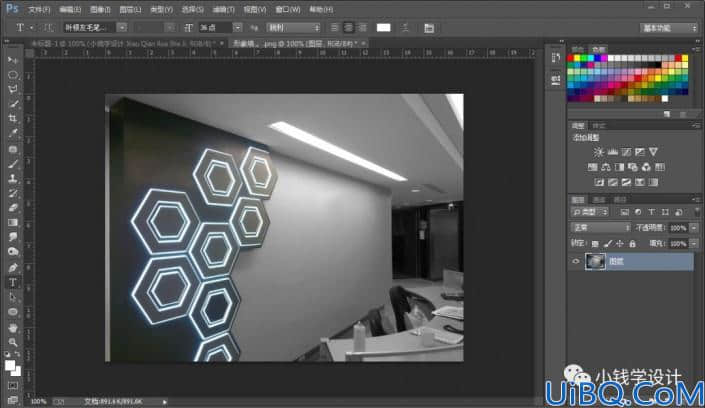
Task: Open the anti-aliasing method dropdown
Action: (293, 28)
